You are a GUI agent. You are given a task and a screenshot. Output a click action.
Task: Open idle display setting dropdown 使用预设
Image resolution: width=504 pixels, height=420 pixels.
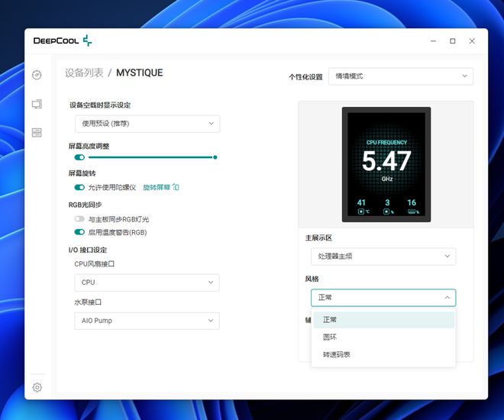point(147,124)
